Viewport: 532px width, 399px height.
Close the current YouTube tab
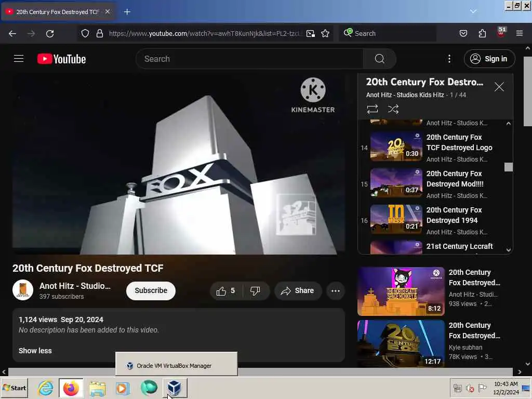click(x=108, y=11)
